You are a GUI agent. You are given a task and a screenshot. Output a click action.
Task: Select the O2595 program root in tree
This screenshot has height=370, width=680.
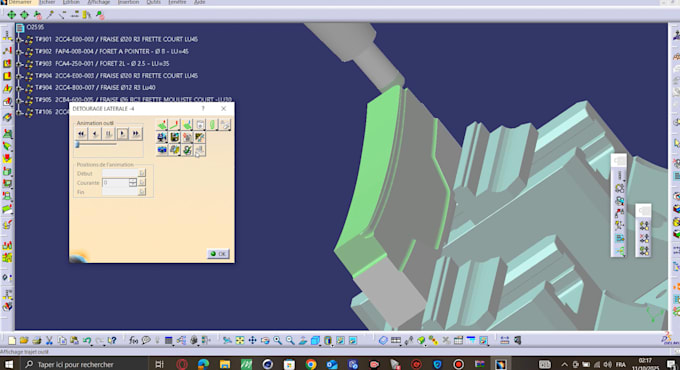tap(35, 27)
